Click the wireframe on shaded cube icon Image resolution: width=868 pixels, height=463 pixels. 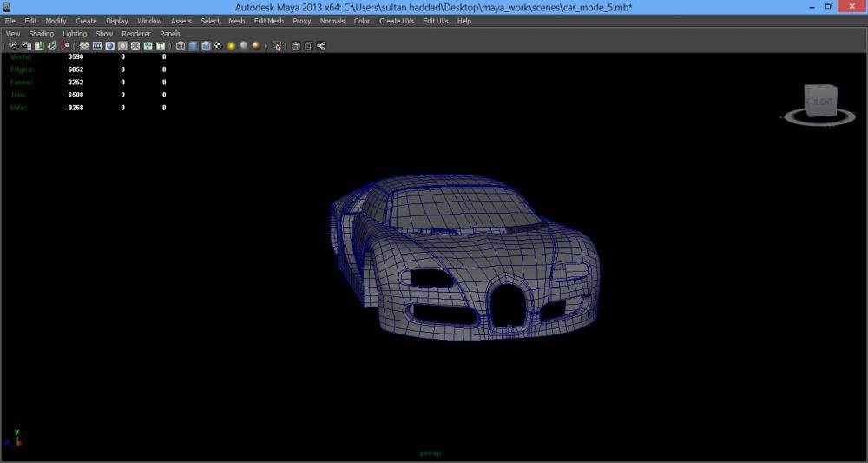(x=206, y=46)
